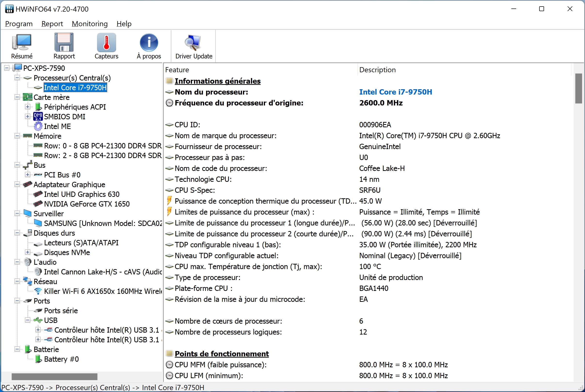Click the Informations générales folder icon

[x=169, y=81]
